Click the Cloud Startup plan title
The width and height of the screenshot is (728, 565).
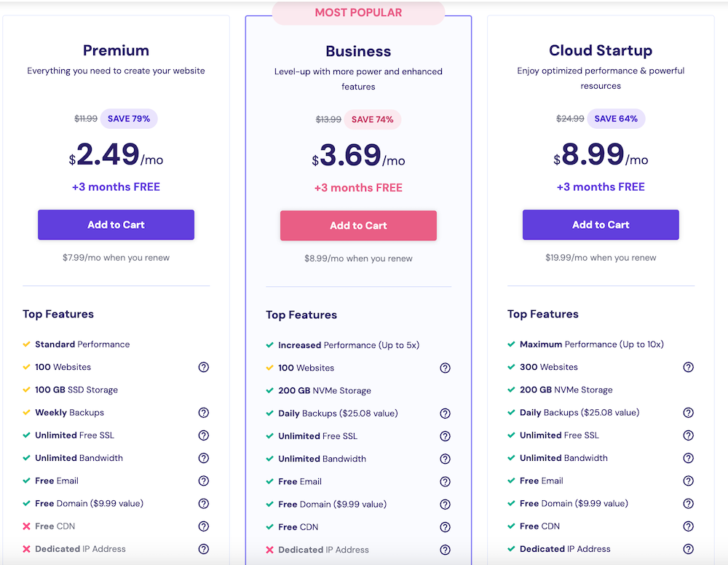[x=601, y=50]
